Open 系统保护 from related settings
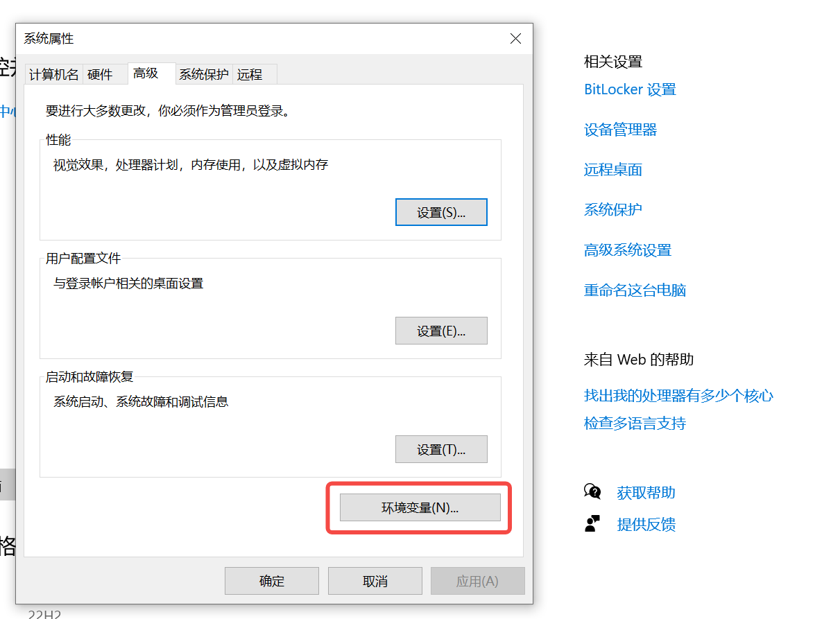 tap(612, 210)
